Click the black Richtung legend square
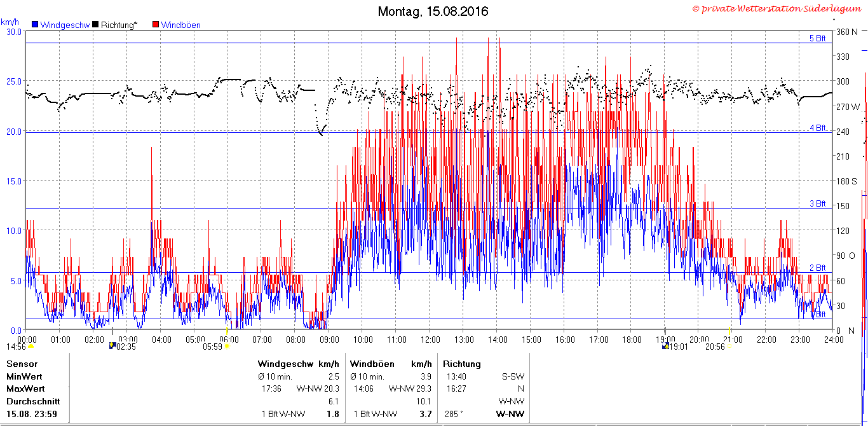 click(95, 25)
